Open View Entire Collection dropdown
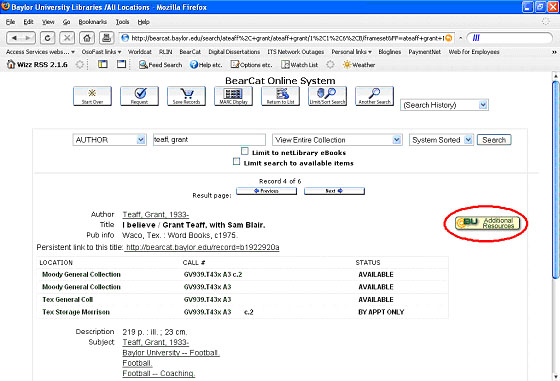 337,140
